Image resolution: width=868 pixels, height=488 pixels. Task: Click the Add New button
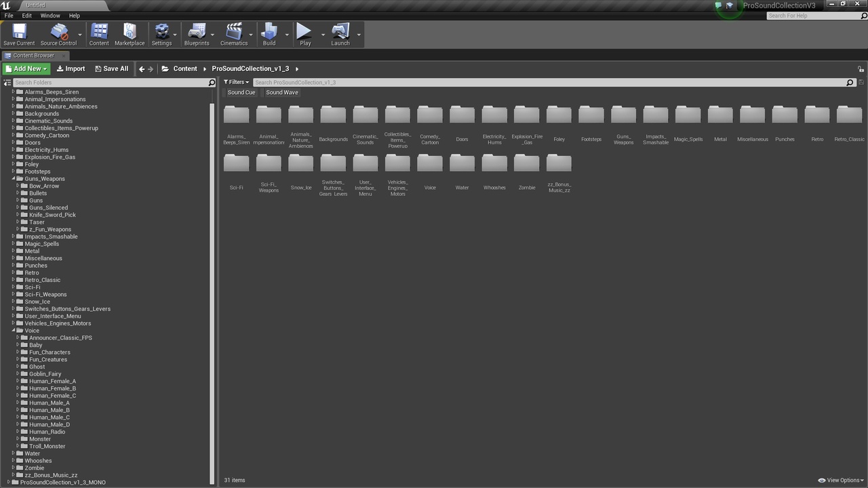coord(26,68)
